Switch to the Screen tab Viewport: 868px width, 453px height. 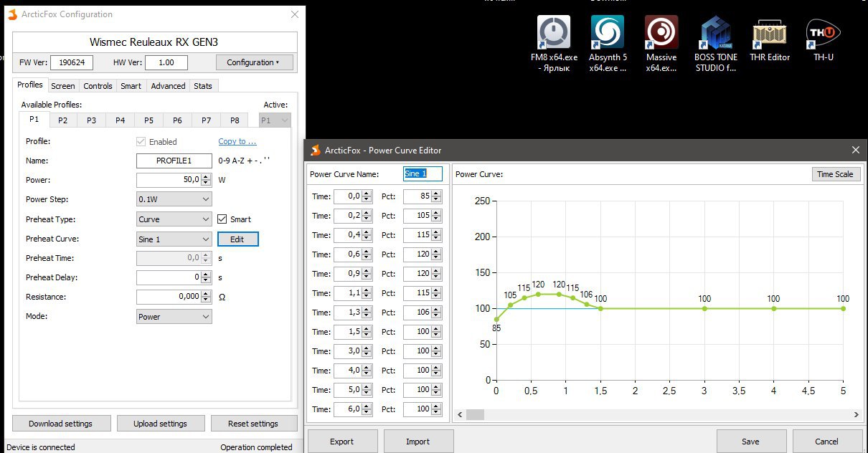[x=63, y=86]
